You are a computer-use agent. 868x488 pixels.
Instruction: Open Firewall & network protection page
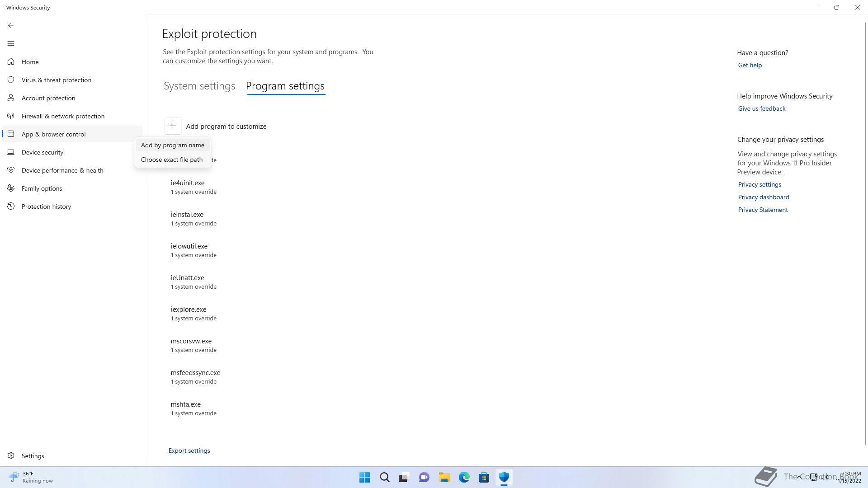(72, 116)
